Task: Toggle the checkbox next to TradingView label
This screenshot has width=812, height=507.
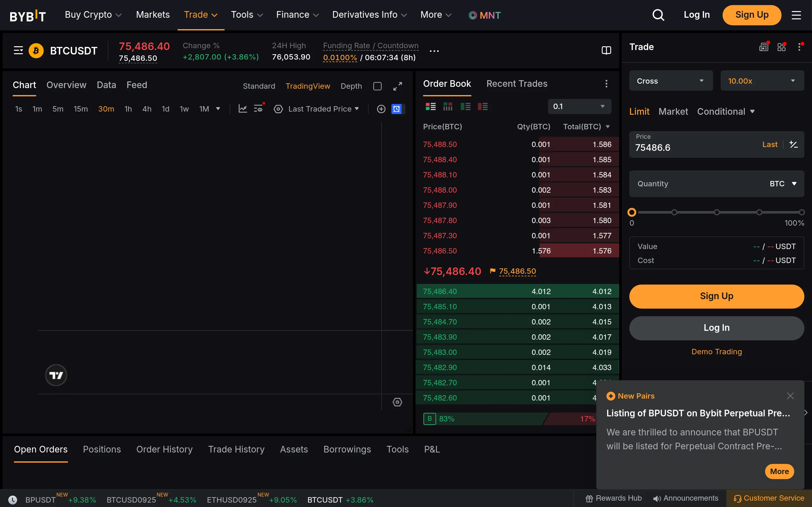Action: click(377, 86)
